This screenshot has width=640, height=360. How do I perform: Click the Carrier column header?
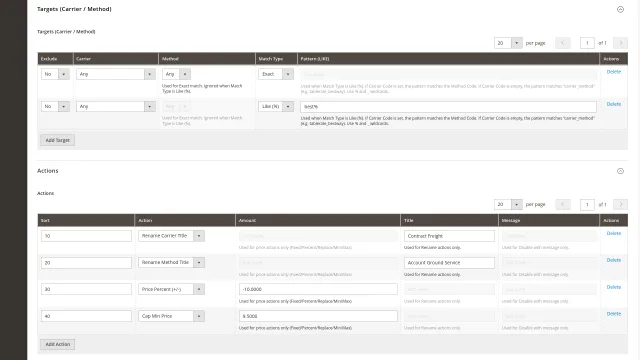116,59
